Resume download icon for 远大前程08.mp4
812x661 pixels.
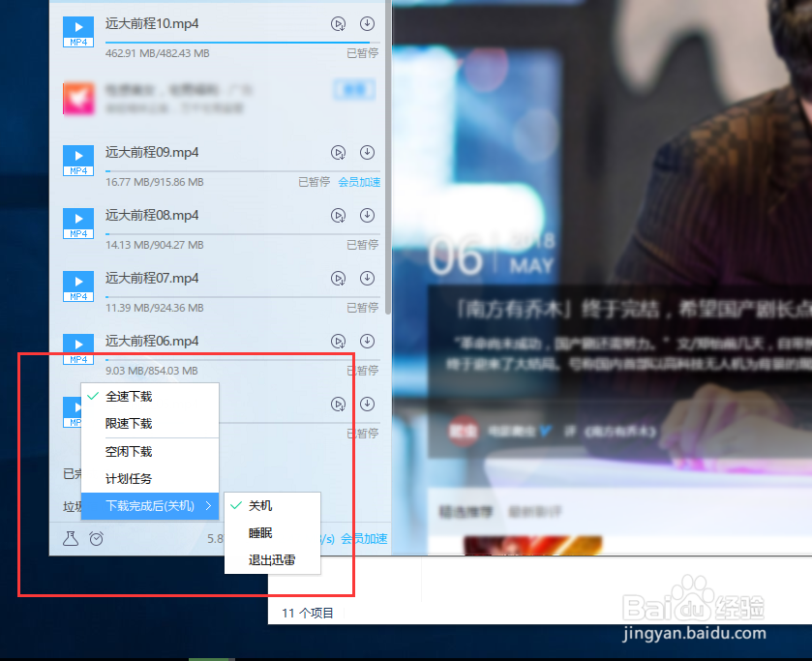[x=367, y=215]
